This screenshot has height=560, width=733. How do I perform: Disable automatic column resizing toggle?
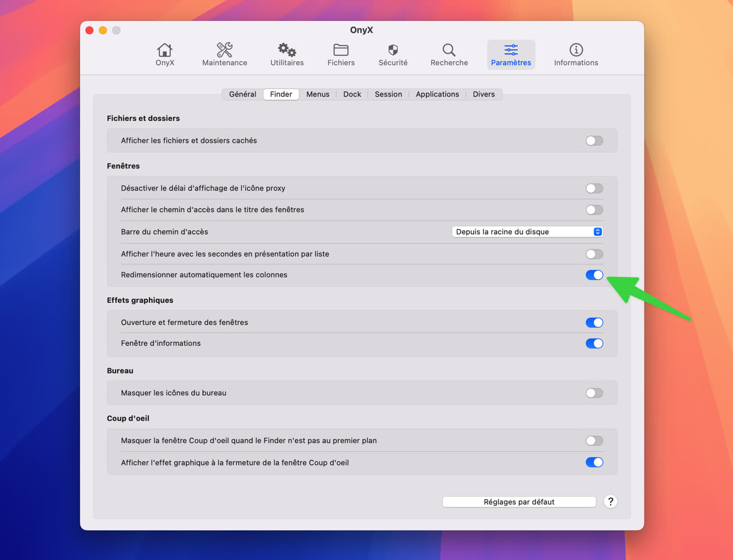594,275
